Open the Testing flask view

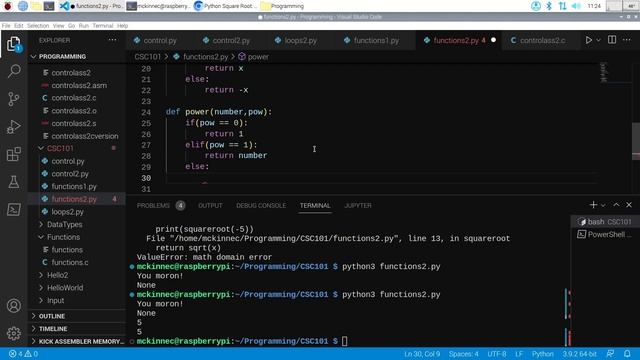[x=13, y=182]
